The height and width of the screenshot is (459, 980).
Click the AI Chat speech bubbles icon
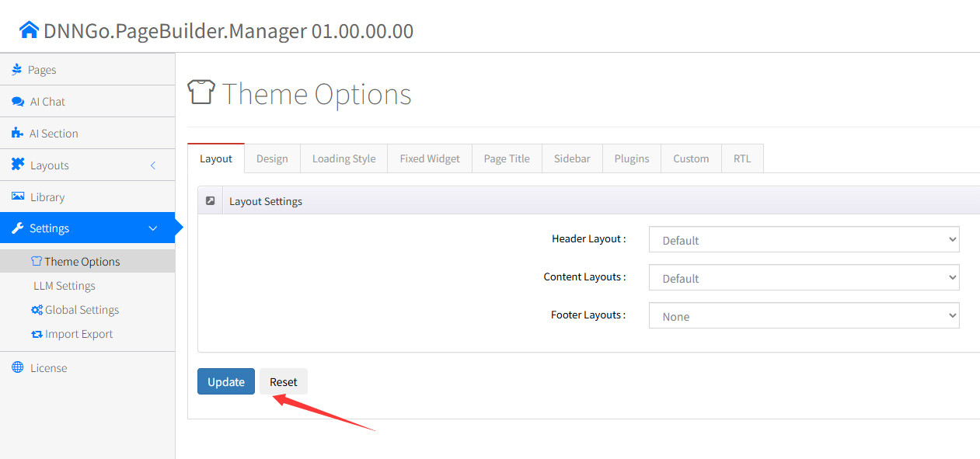[x=18, y=102]
